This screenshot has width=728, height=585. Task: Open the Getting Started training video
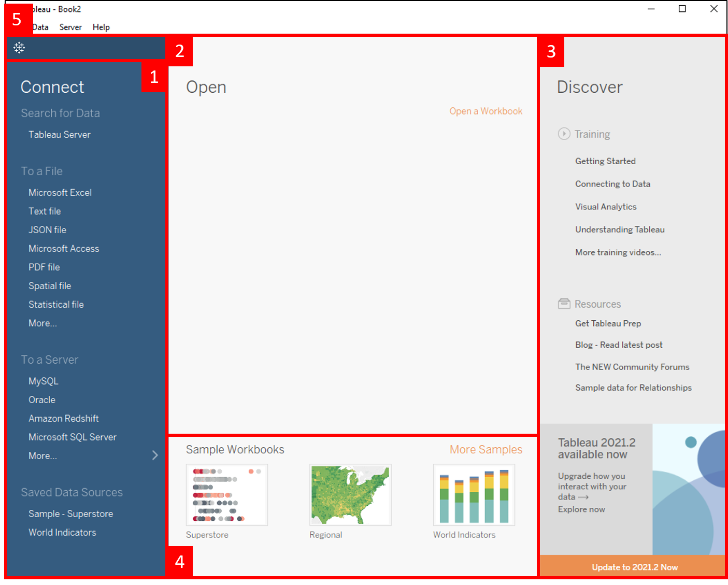[605, 161]
